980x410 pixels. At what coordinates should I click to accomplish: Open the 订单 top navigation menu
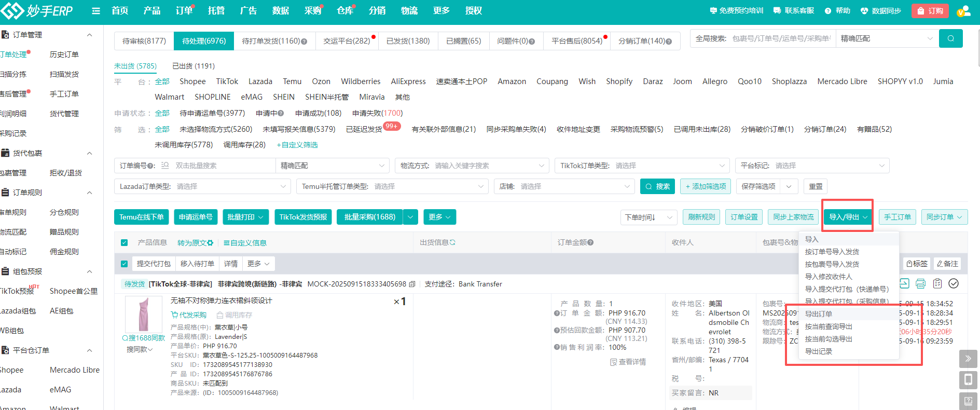pyautogui.click(x=184, y=10)
